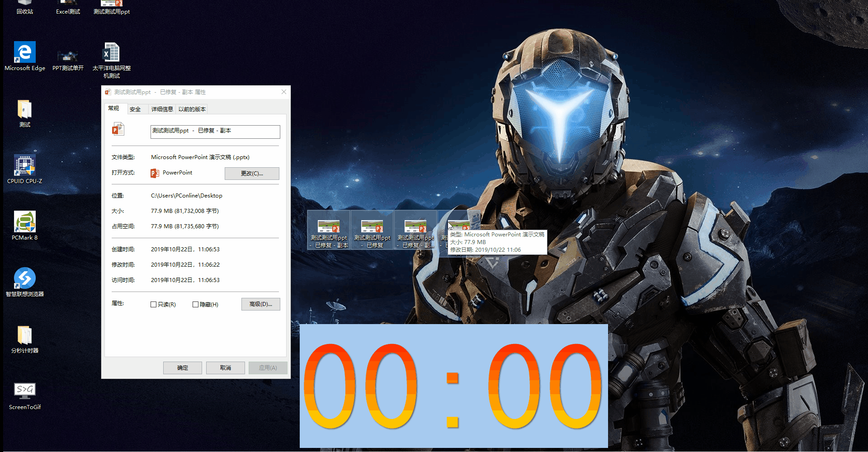
Task: Click the 00:00 timer display
Action: (453, 386)
